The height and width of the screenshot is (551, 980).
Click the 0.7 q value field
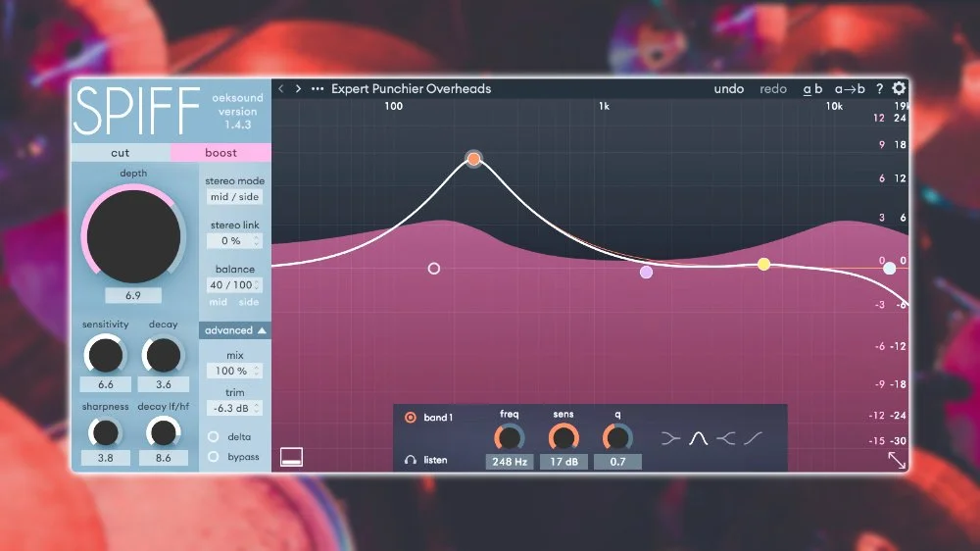point(617,462)
